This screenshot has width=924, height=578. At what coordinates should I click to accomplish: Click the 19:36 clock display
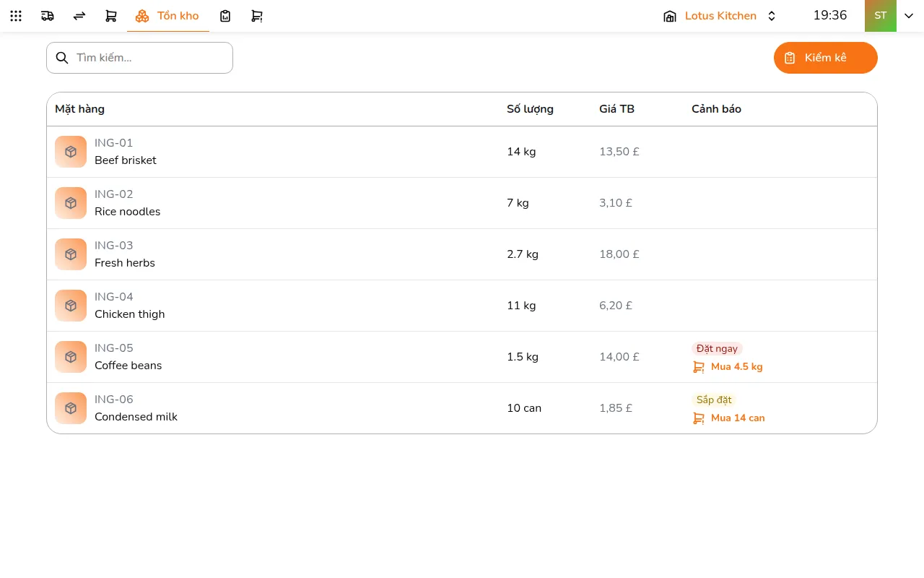830,15
